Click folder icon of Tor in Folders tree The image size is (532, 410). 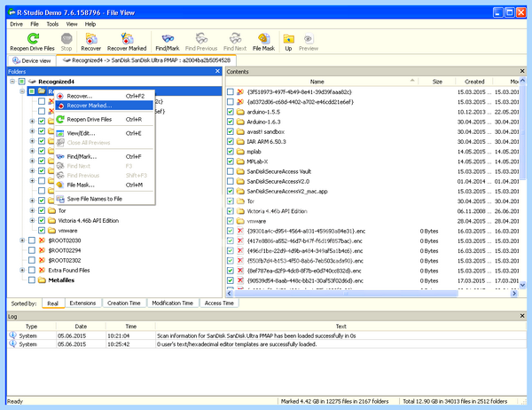51,210
